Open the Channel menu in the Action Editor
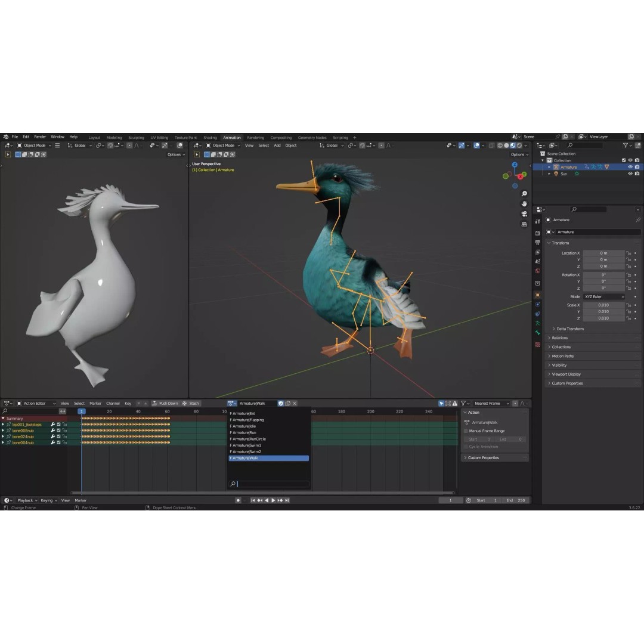 (x=113, y=403)
